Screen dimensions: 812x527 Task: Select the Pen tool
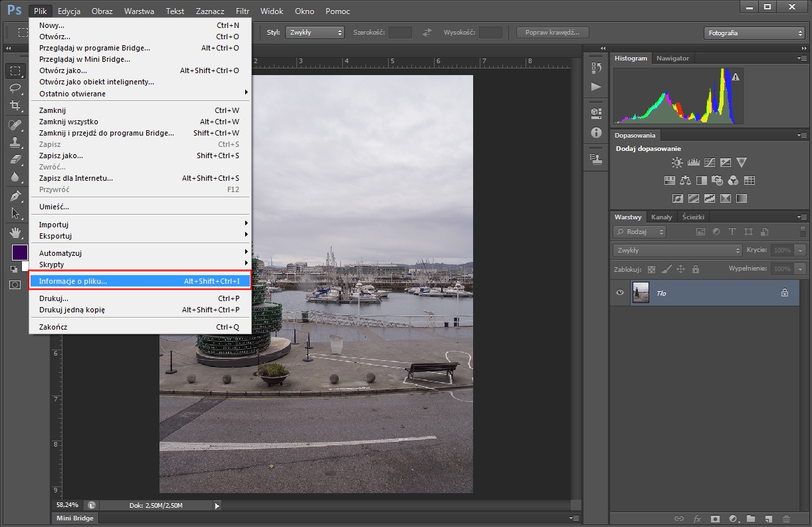[15, 195]
